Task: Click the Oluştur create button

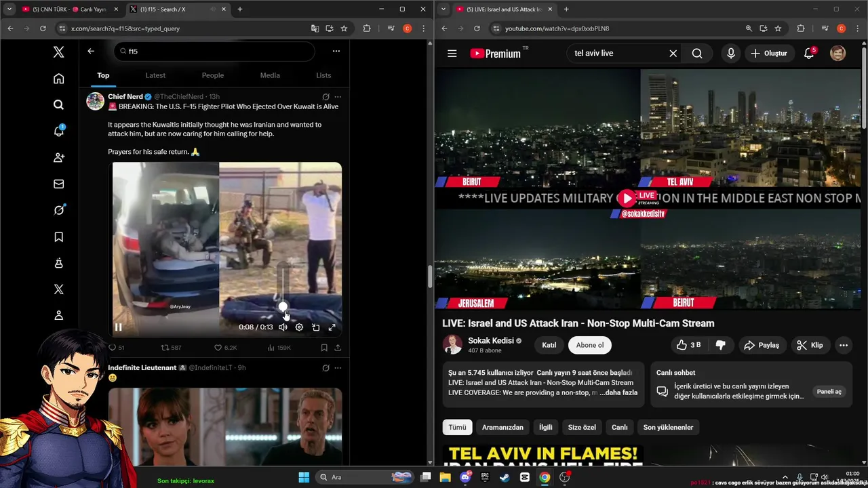Action: [x=769, y=54]
